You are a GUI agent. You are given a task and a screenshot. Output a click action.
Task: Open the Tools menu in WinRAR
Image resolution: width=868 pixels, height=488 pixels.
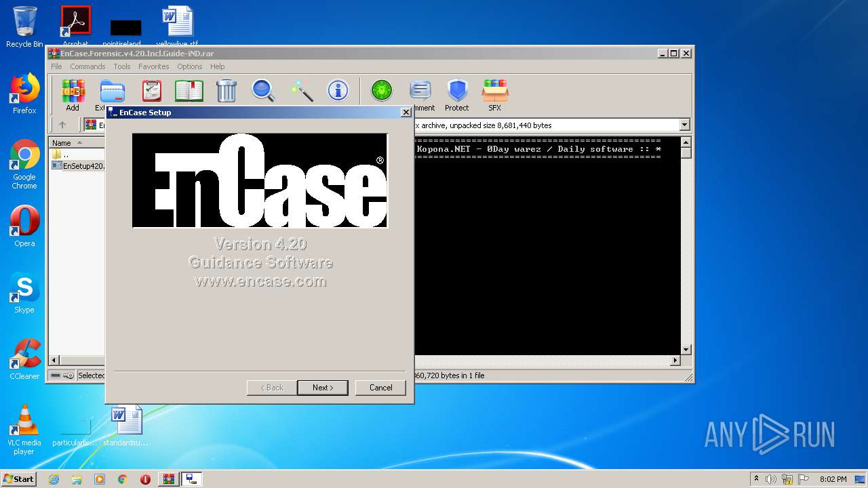[122, 66]
